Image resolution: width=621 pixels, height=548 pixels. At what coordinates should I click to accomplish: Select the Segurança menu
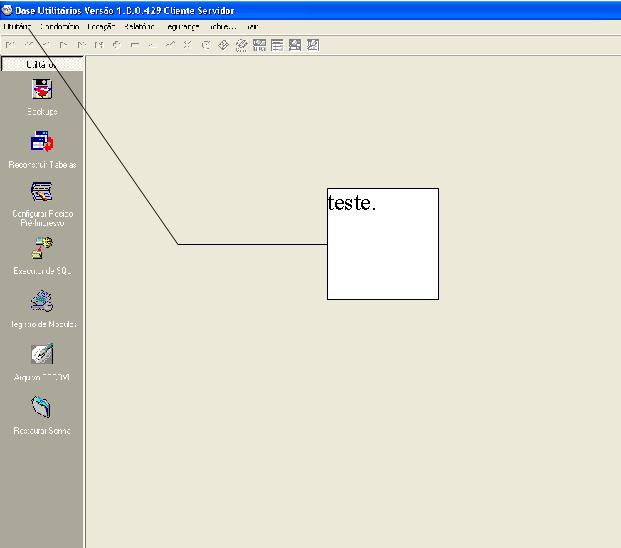(182, 26)
